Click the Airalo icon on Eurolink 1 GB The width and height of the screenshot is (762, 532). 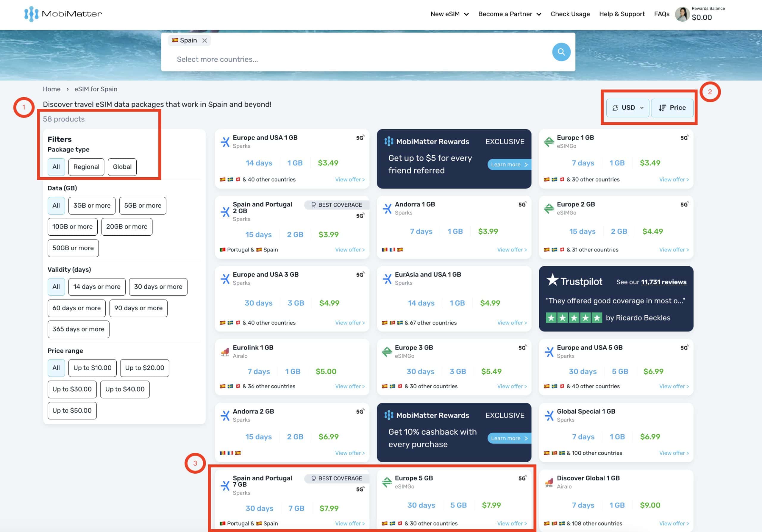click(225, 352)
